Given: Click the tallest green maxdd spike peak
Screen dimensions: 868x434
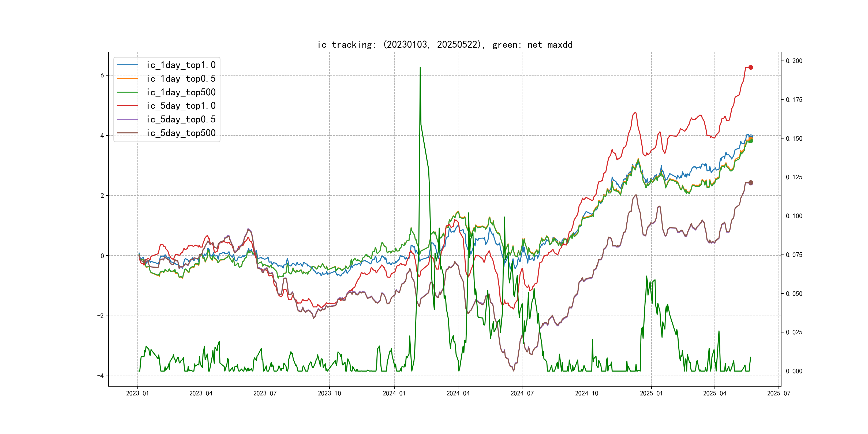Looking at the screenshot, I should 420,68.
